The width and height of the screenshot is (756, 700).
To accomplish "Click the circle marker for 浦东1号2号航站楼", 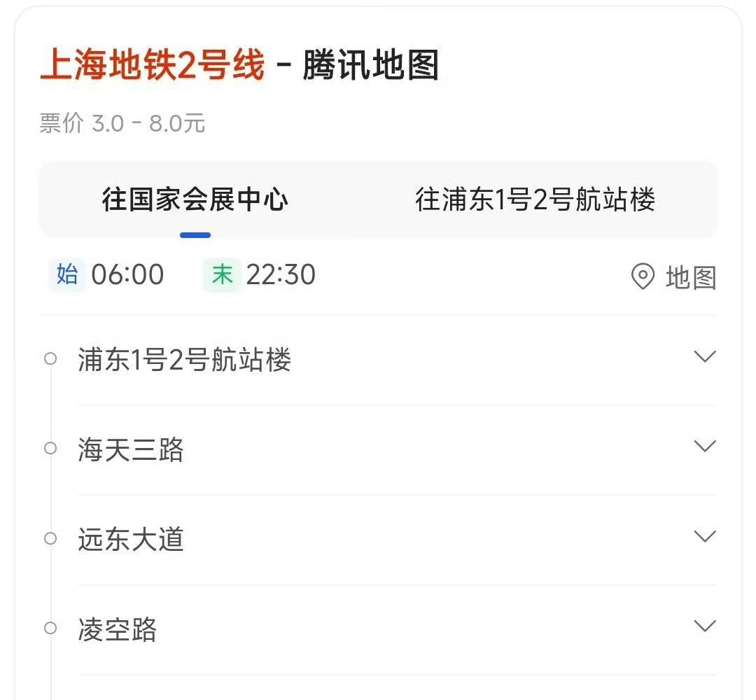I will click(50, 358).
